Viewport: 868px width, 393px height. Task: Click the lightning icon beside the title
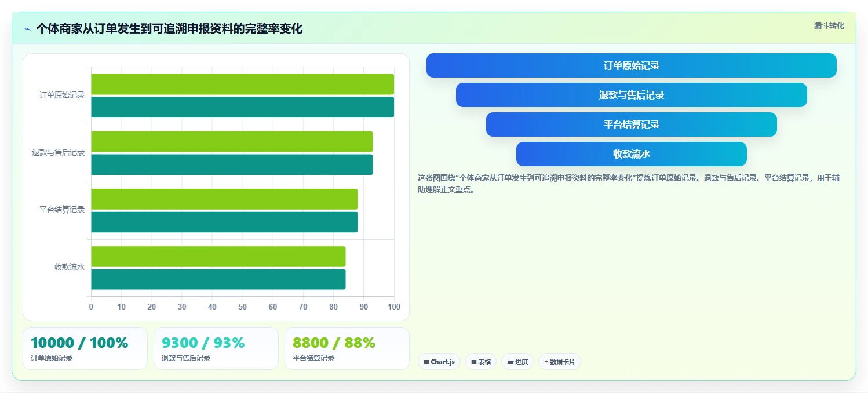click(27, 29)
